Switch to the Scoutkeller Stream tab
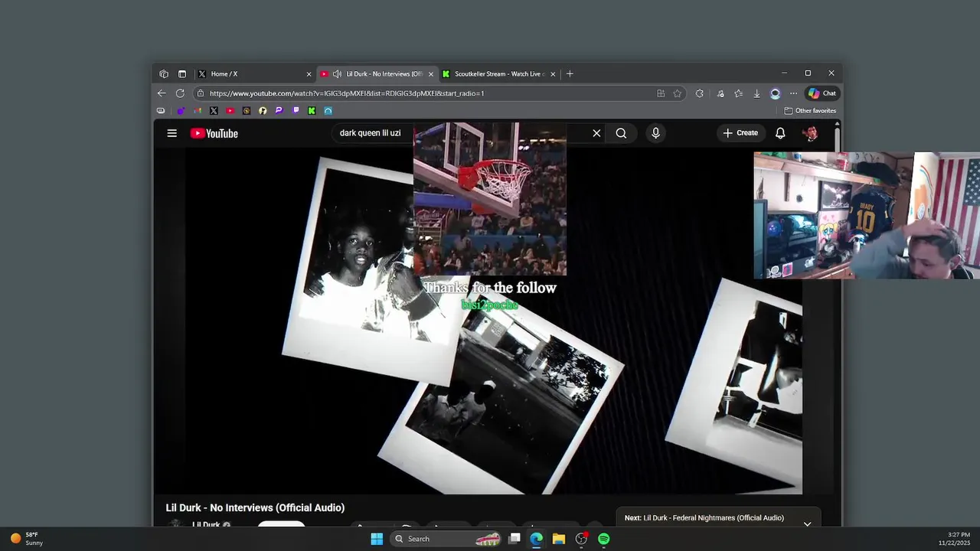980x551 pixels. [x=499, y=74]
